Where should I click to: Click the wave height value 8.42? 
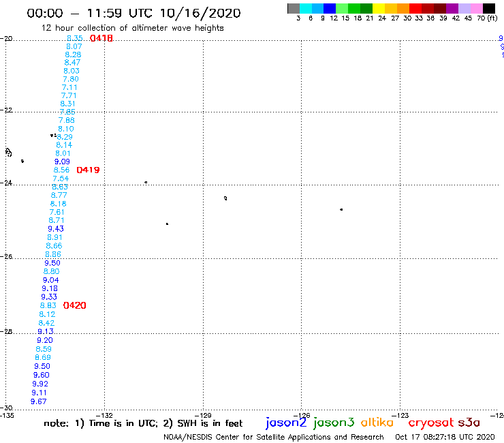click(46, 323)
